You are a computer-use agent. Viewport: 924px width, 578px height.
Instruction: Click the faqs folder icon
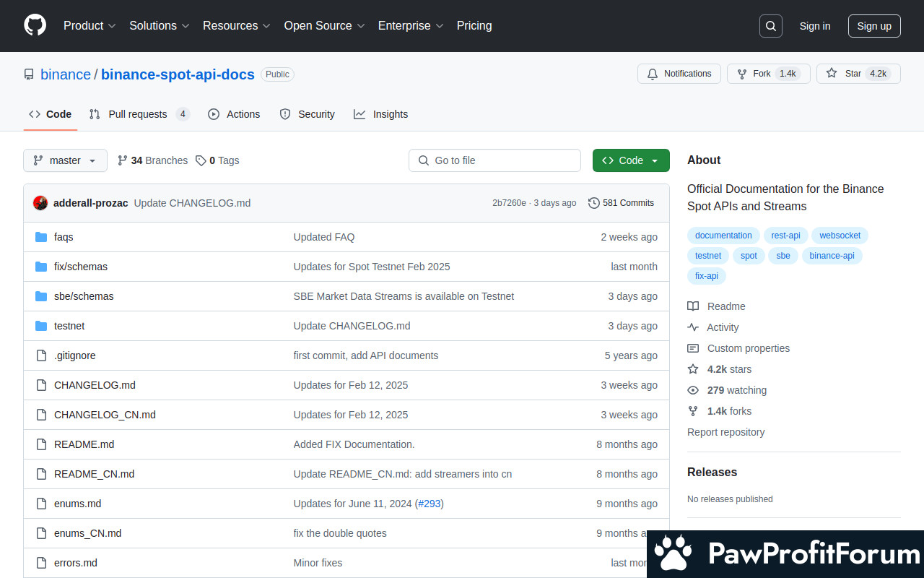pyautogui.click(x=41, y=237)
